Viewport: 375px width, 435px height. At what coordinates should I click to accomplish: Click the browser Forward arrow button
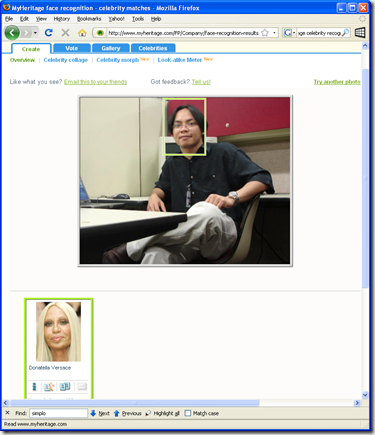[x=26, y=33]
